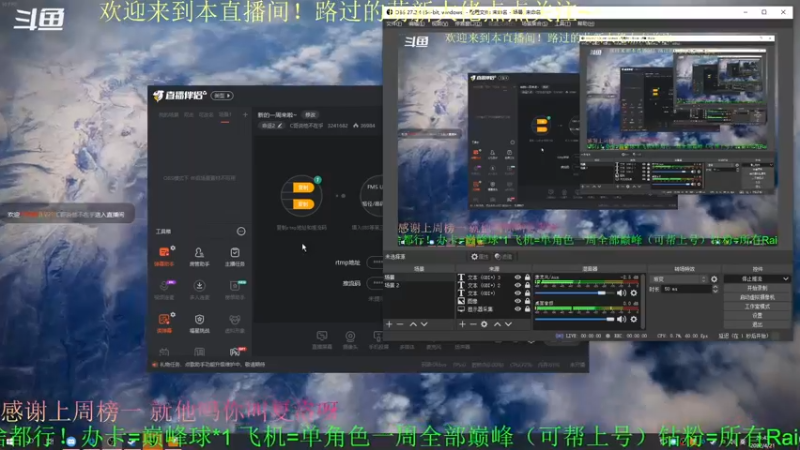Image resolution: width=800 pixels, height=450 pixels.
Task: Adjust microphone/Aux volume slider
Action: (x=574, y=293)
